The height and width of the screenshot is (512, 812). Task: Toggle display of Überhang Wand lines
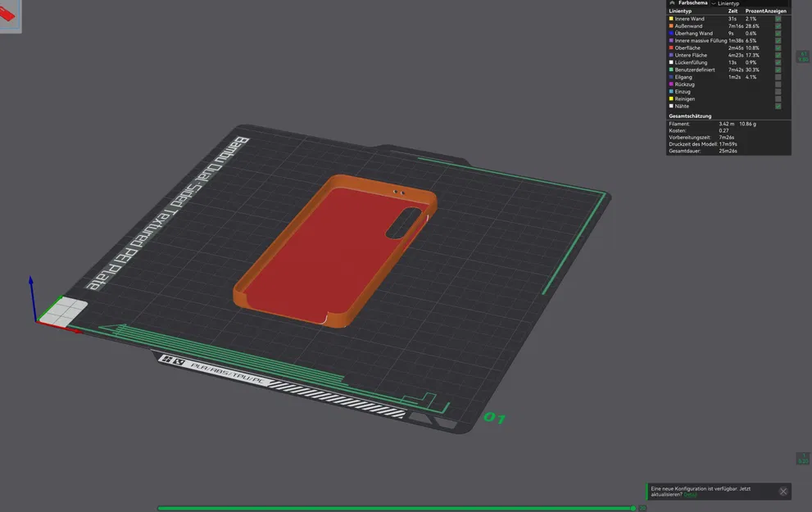tap(778, 33)
